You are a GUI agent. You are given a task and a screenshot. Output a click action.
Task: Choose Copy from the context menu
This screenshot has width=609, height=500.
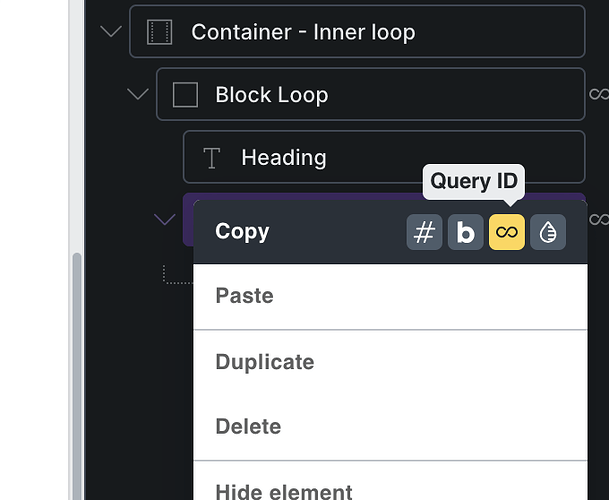[x=242, y=232]
